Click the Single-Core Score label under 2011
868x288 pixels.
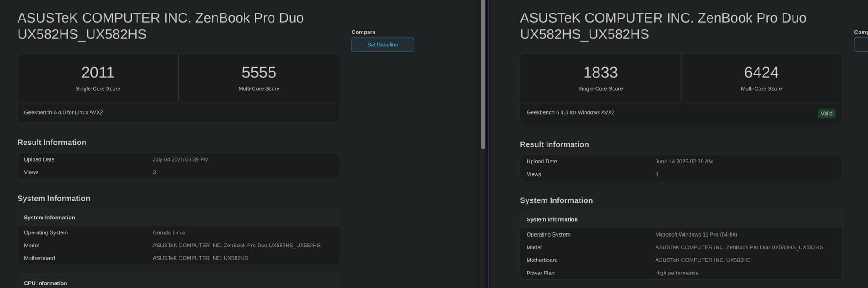[x=98, y=88]
